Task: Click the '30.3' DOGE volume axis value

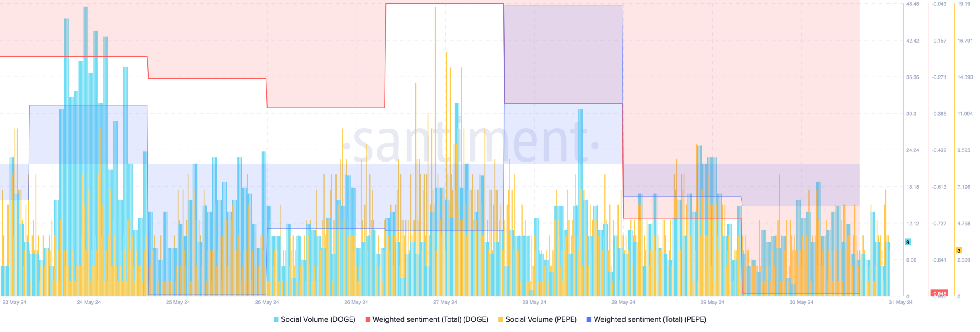Action: [911, 114]
